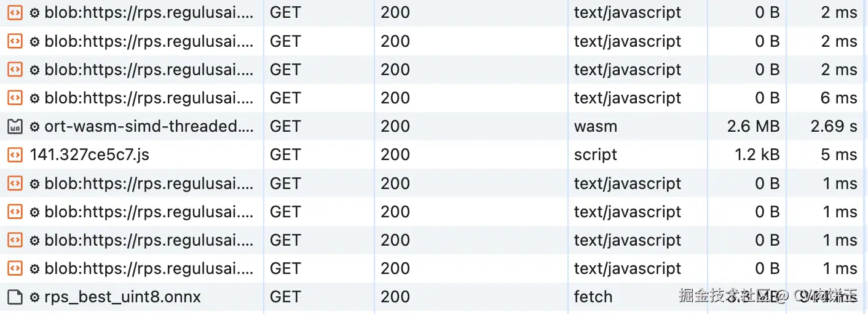Open the rps_best_uint8.onnx request
The width and height of the screenshot is (868, 314).
[122, 297]
